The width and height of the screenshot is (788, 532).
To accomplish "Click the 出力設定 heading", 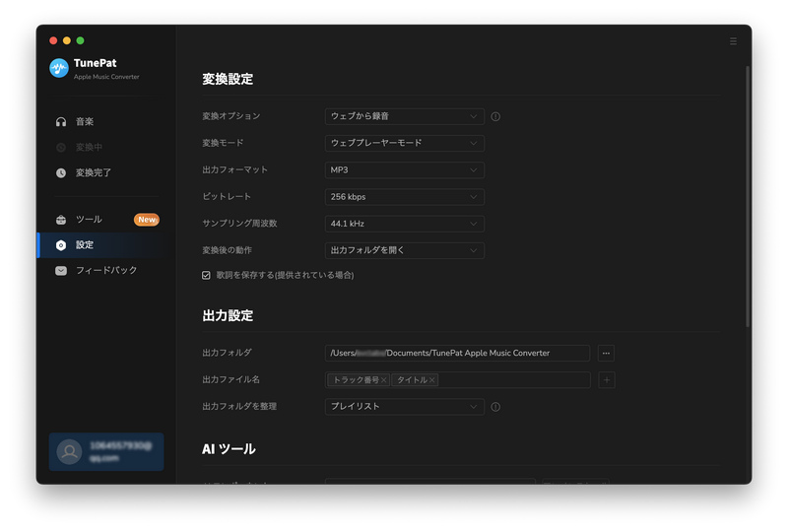I will 228,316.
